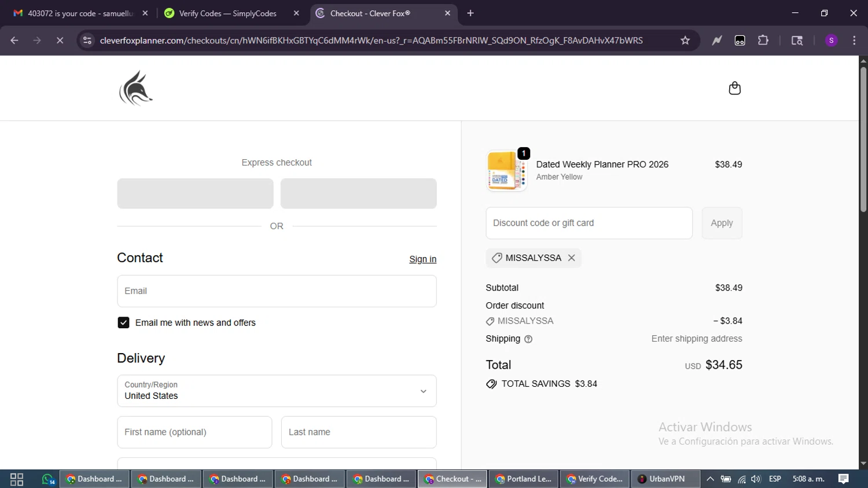The image size is (868, 488).
Task: Show hidden system tray icons
Action: [x=710, y=479]
